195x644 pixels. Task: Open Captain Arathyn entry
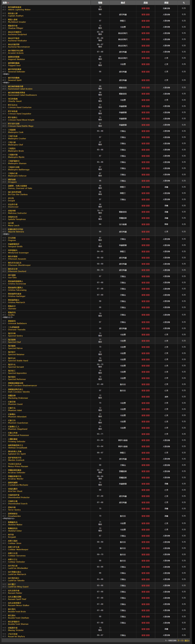[x=16, y=16]
